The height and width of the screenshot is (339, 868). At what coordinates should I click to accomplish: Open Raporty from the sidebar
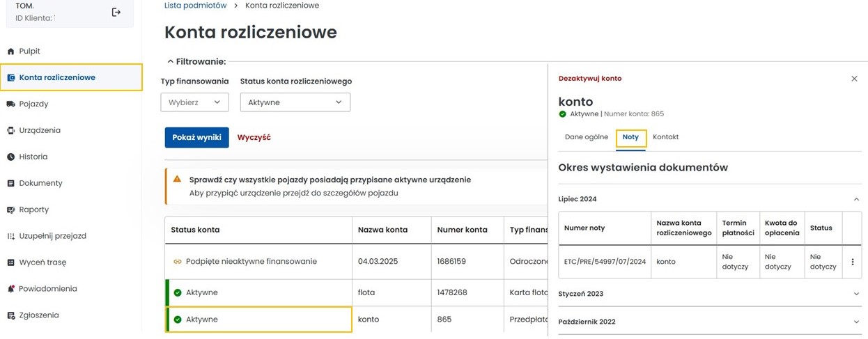pos(33,210)
